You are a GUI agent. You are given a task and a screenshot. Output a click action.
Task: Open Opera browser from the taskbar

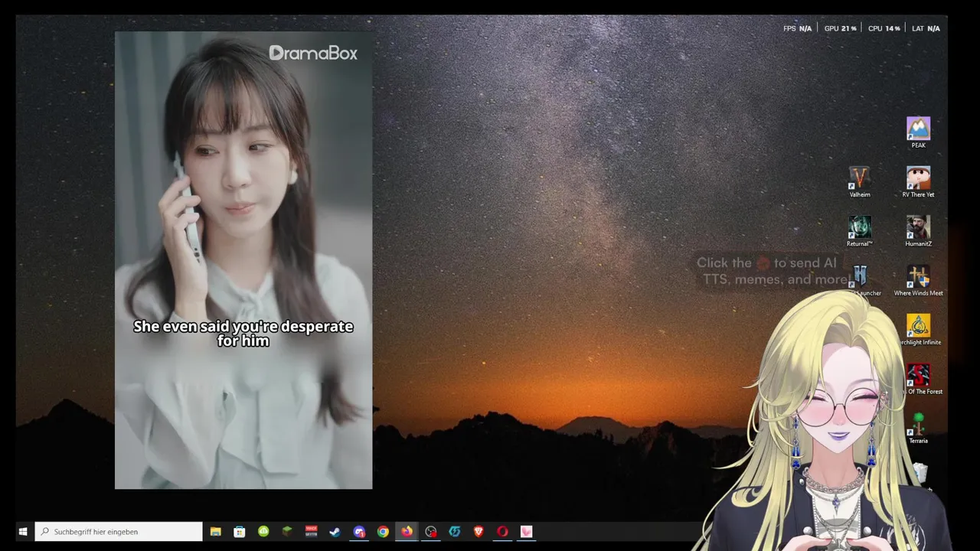pos(502,532)
